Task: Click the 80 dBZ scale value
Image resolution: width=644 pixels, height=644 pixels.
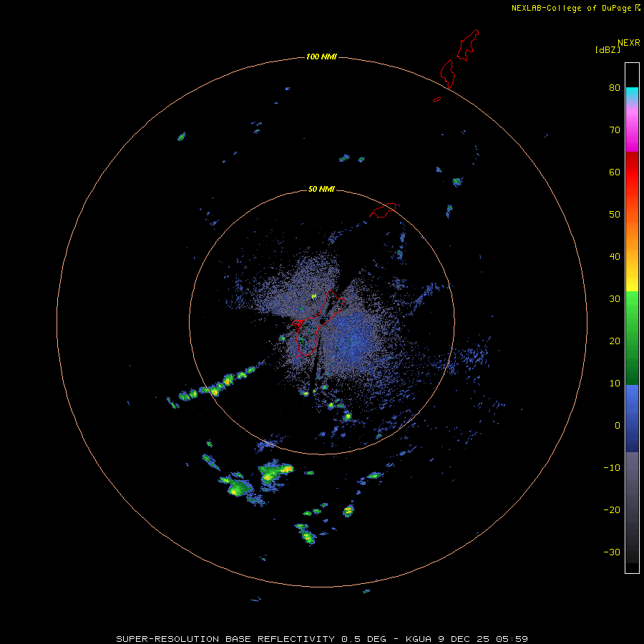Action: point(615,88)
